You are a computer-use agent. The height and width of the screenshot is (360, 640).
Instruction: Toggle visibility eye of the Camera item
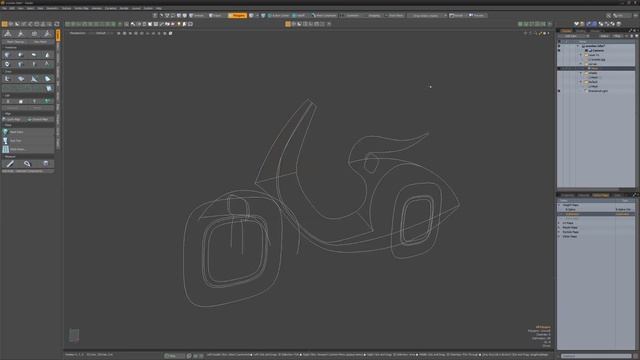(559, 50)
